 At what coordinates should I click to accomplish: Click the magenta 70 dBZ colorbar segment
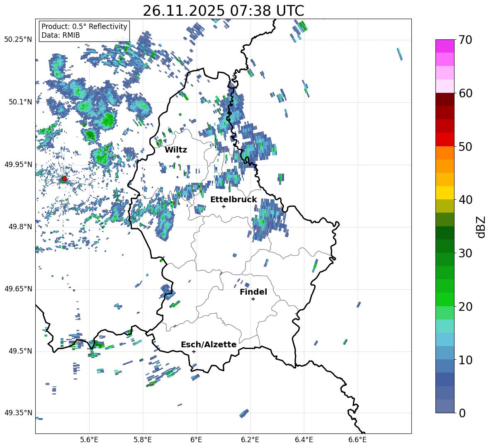point(445,46)
